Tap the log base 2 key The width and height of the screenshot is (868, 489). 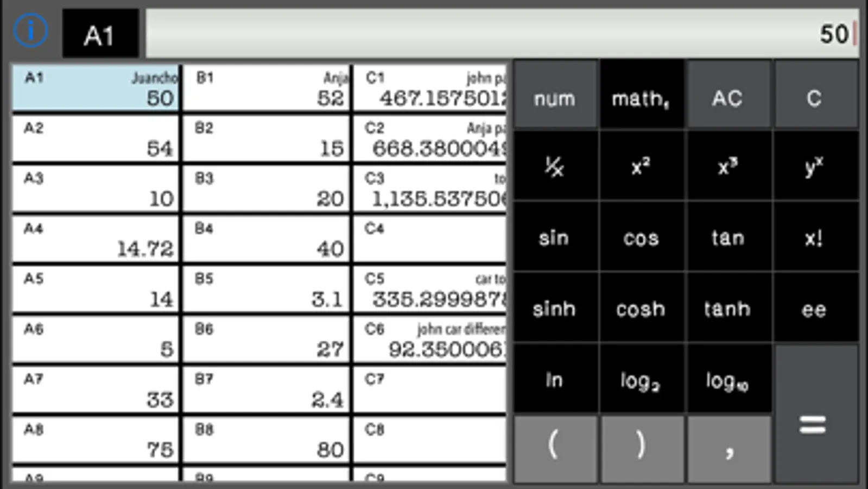641,380
